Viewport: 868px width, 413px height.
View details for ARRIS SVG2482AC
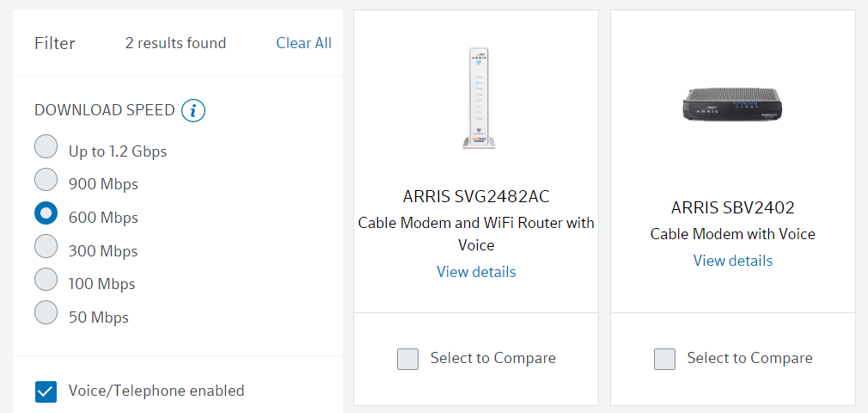point(476,272)
